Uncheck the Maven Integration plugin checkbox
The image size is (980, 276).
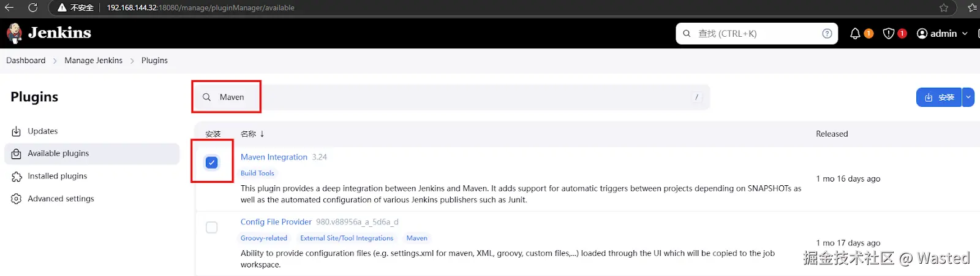click(211, 163)
